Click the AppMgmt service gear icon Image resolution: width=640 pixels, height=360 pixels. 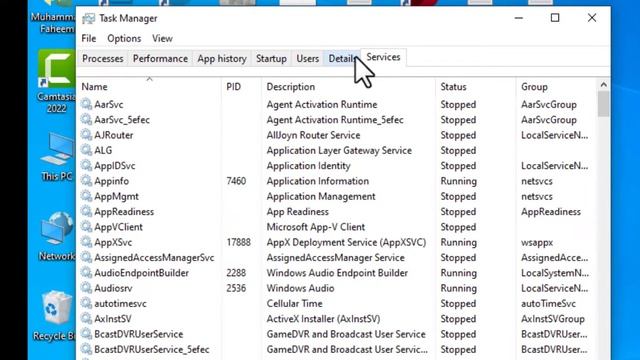coord(86,196)
